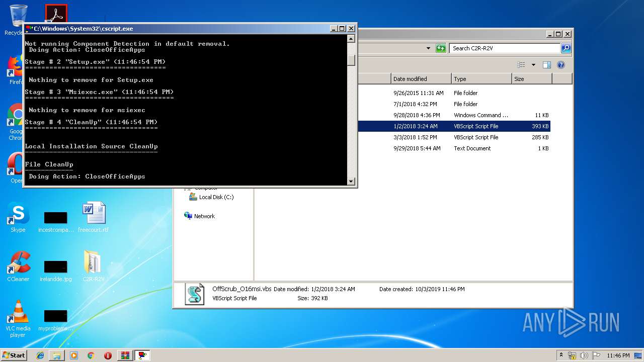
Task: Select the VBScript file dated 3/3/2018
Action: (454, 137)
